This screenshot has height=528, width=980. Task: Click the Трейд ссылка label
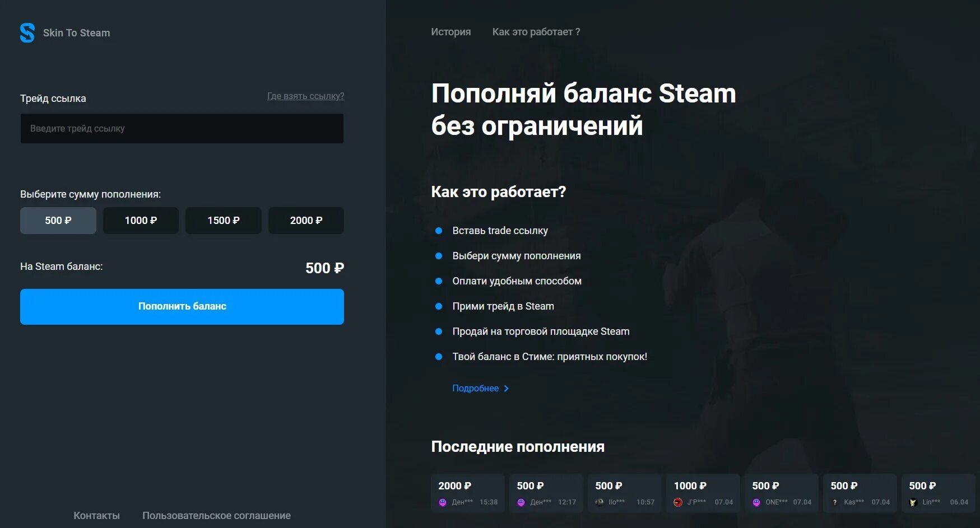coord(53,99)
